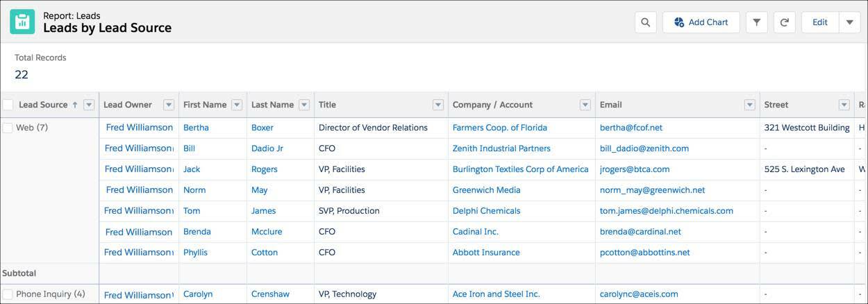Click the tom.james@delphi.chemicals.com email link
The width and height of the screenshot is (868, 304).
pos(667,211)
